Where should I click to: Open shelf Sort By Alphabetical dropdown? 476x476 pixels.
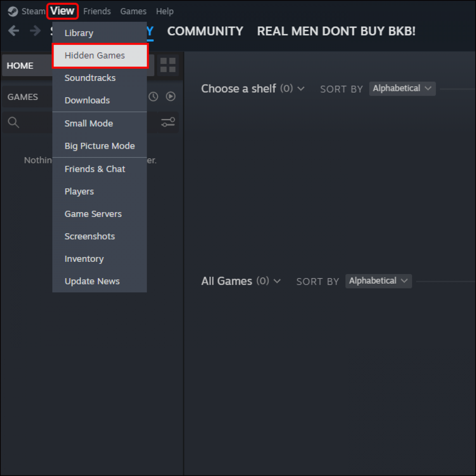402,88
